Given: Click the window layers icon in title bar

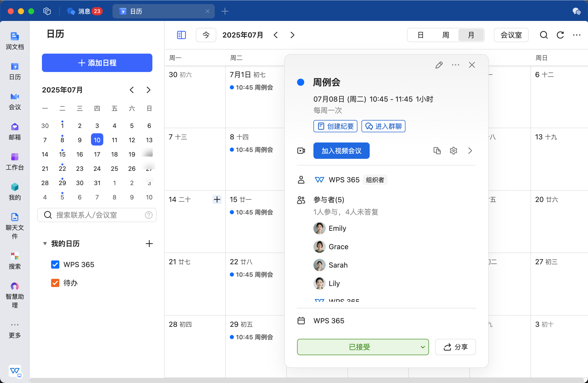Looking at the screenshot, I should [x=47, y=11].
